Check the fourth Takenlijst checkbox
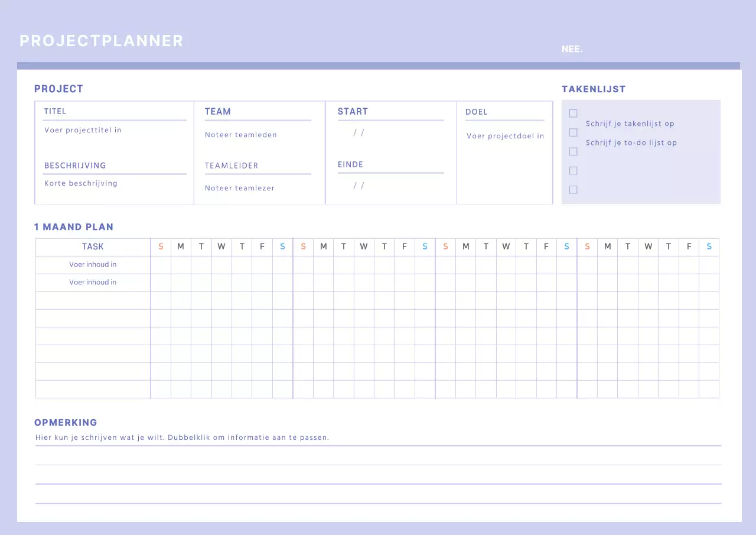756x535 pixels. pyautogui.click(x=573, y=170)
